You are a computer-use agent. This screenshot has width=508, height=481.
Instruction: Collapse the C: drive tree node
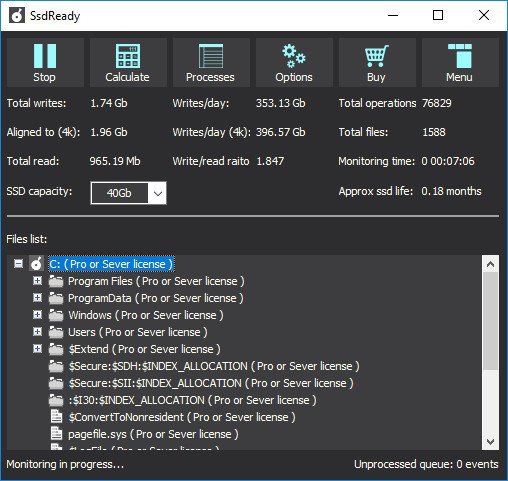[19, 264]
